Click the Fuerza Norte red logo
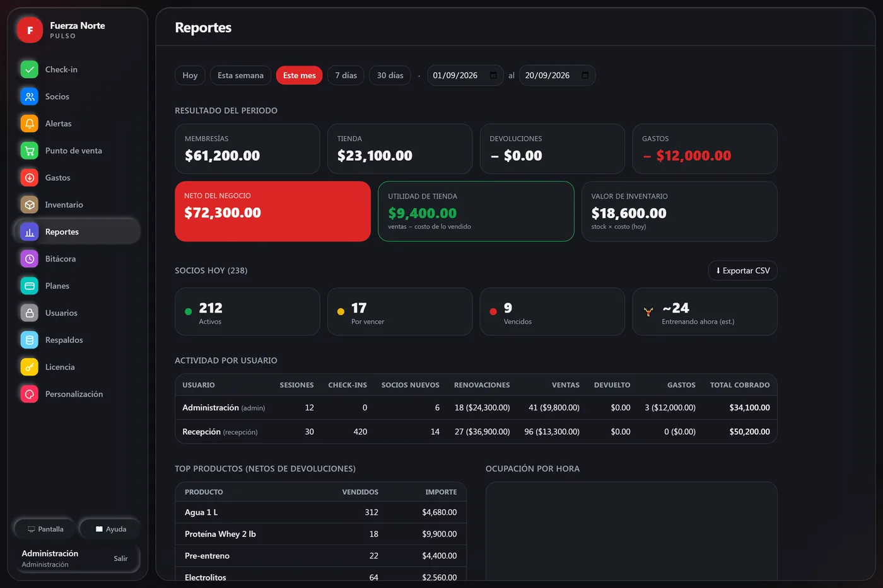The height and width of the screenshot is (588, 883). pyautogui.click(x=30, y=30)
